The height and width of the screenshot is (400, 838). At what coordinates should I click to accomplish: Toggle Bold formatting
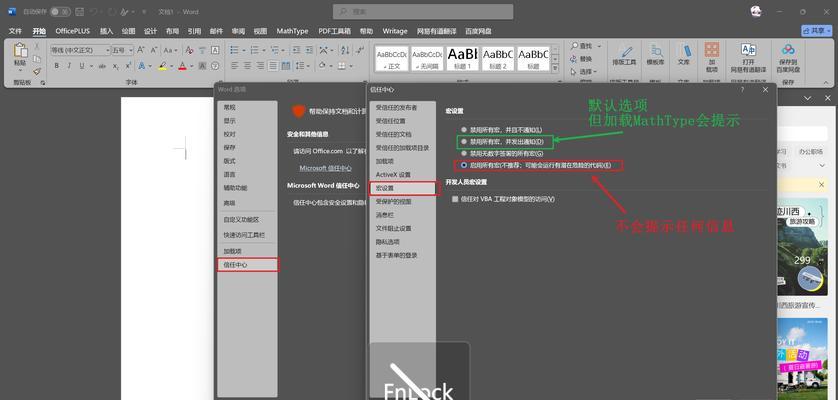[56, 66]
